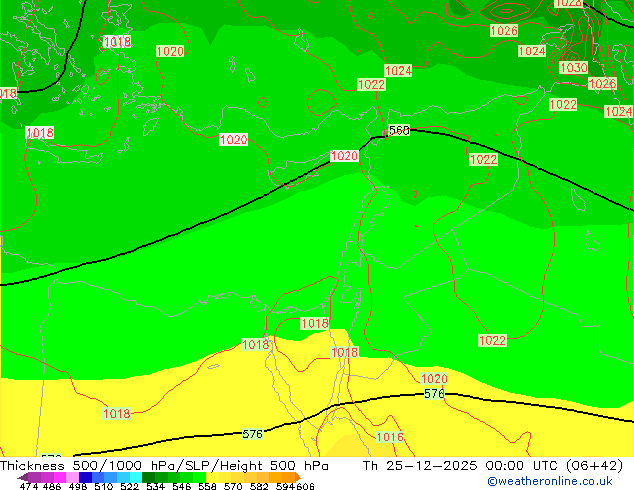
Task: Pick the dark blue swatch in the legend
Action: point(85,477)
